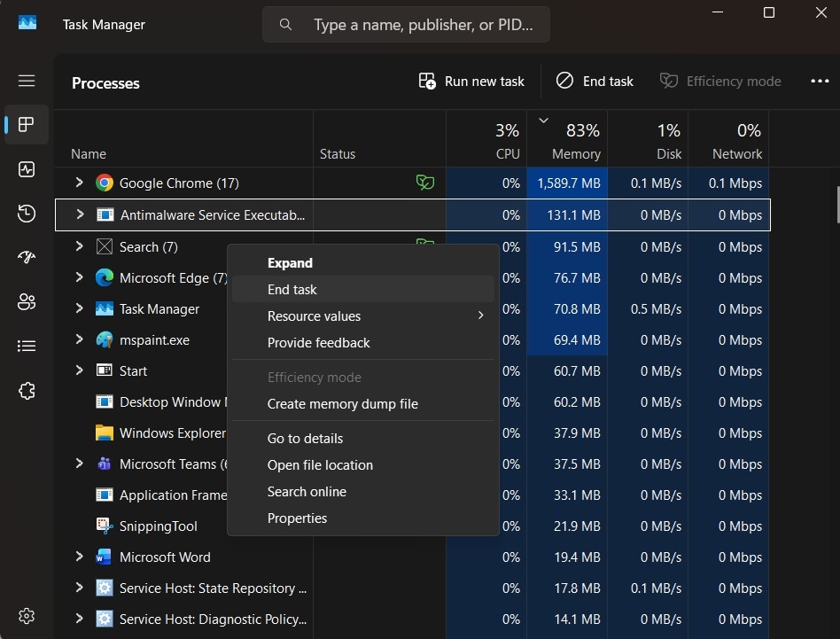The image size is (840, 639).
Task: Expand the Microsoft Edge process group
Action: (x=78, y=277)
